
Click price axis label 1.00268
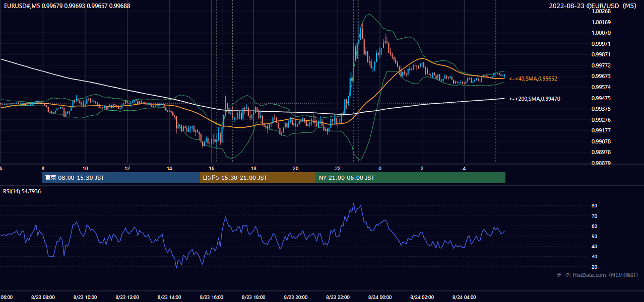tap(602, 11)
